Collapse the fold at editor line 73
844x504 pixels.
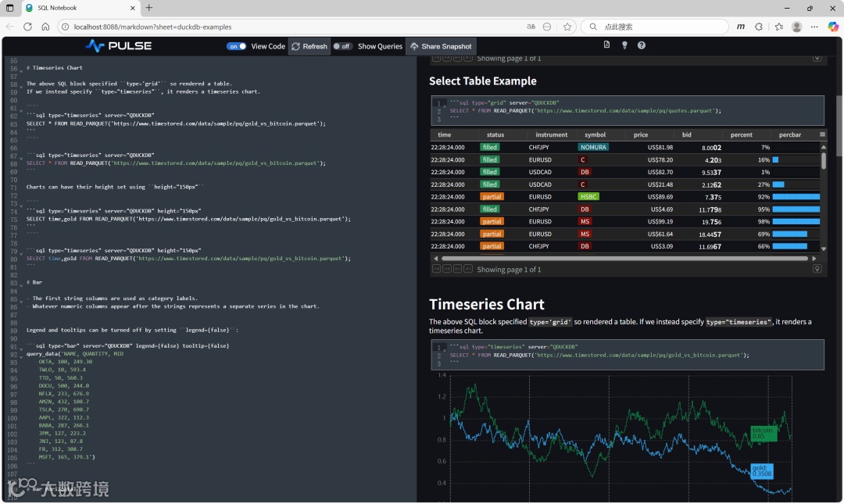click(21, 206)
